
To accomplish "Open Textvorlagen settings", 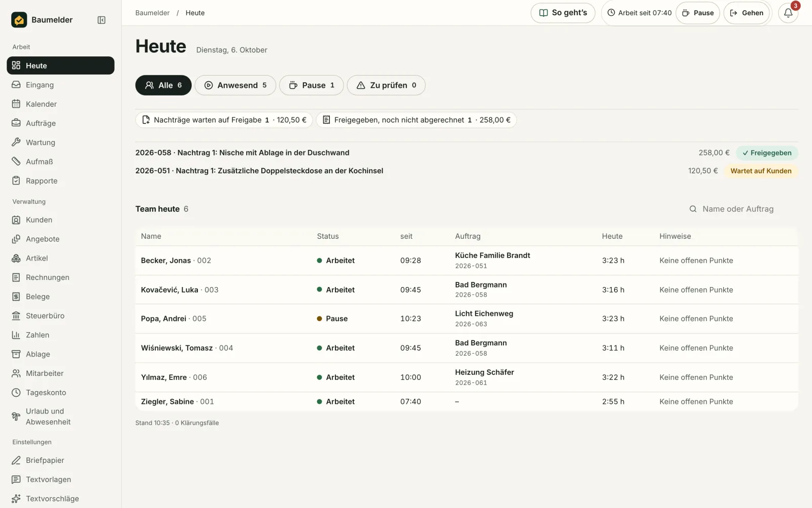I will click(x=60, y=480).
